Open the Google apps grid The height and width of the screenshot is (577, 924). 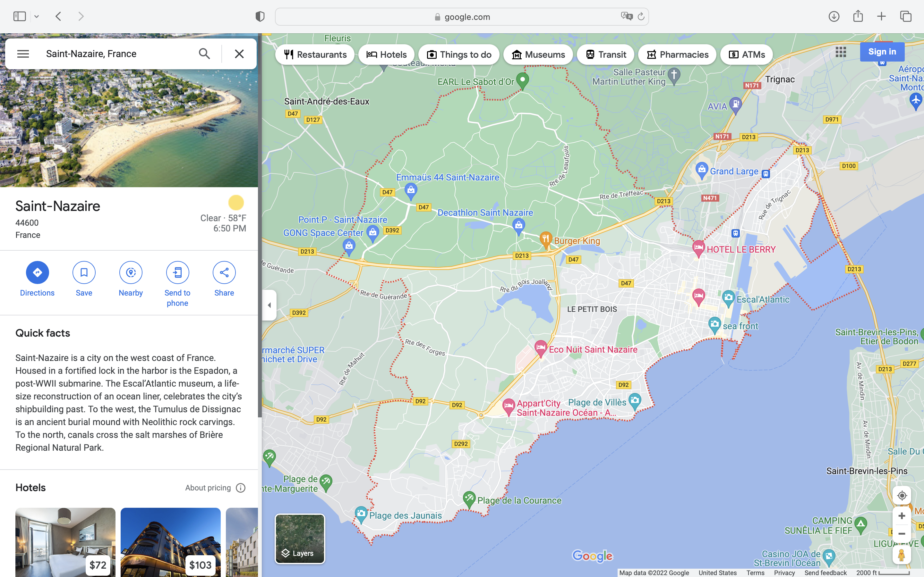click(841, 52)
